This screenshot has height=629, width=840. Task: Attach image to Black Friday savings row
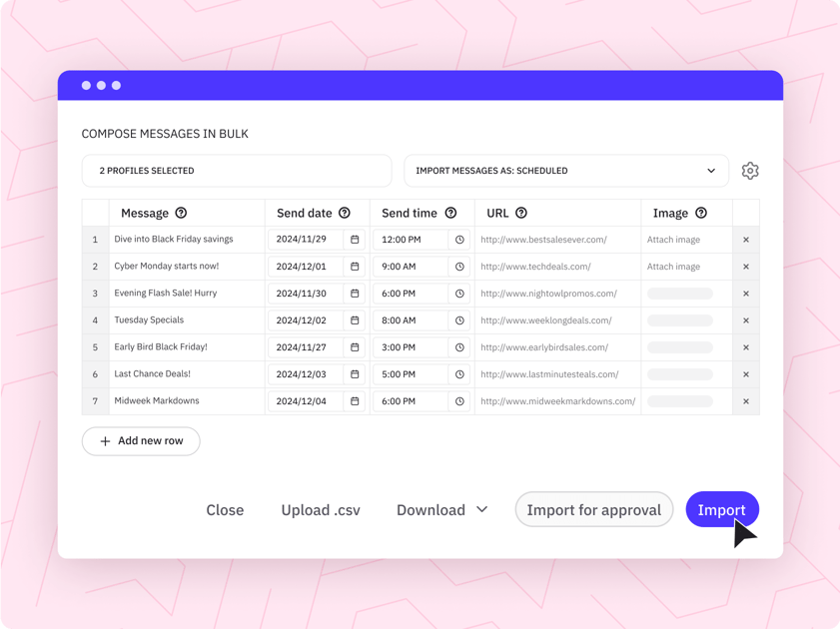pyautogui.click(x=673, y=240)
